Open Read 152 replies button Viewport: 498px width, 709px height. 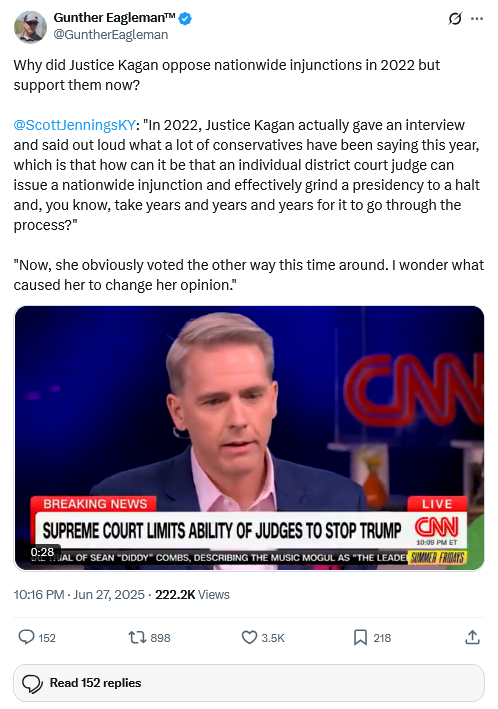point(249,683)
